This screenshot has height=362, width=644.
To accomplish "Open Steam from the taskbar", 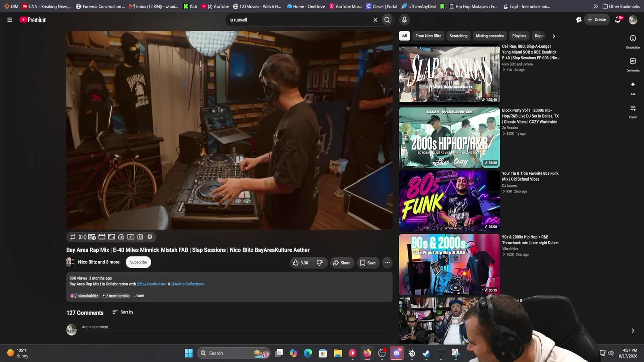I will [426, 353].
